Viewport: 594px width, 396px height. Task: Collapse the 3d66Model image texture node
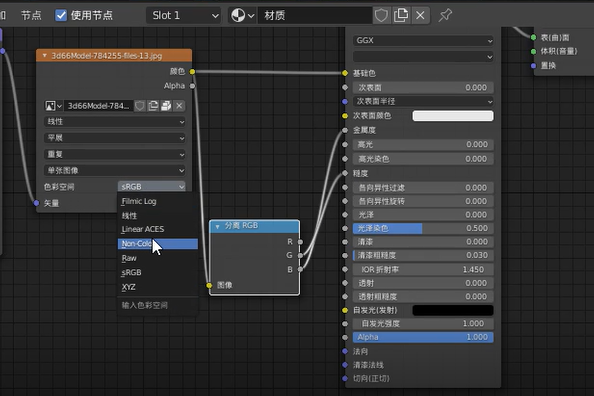click(x=45, y=56)
